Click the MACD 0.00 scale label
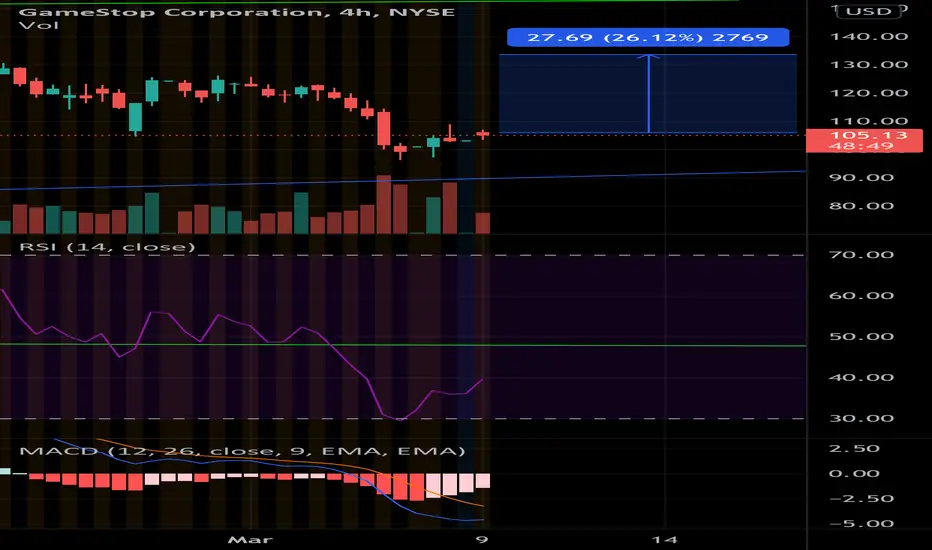This screenshot has height=550, width=932. coord(854,474)
